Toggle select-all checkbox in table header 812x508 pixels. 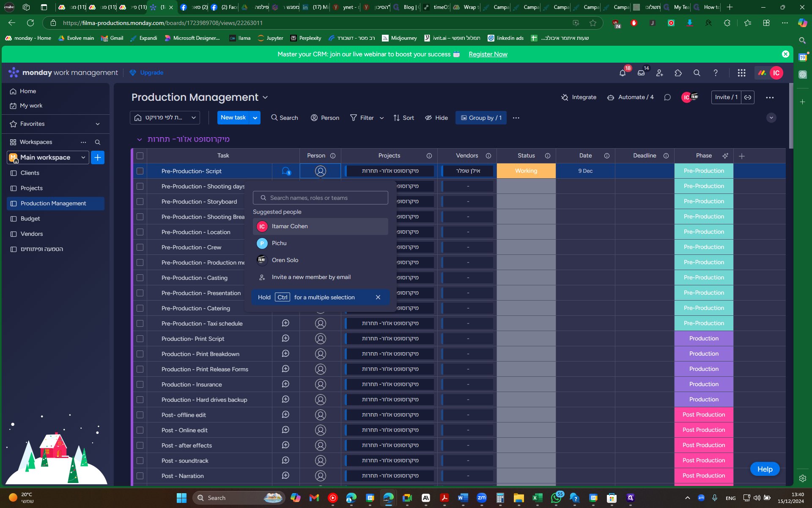(x=140, y=156)
